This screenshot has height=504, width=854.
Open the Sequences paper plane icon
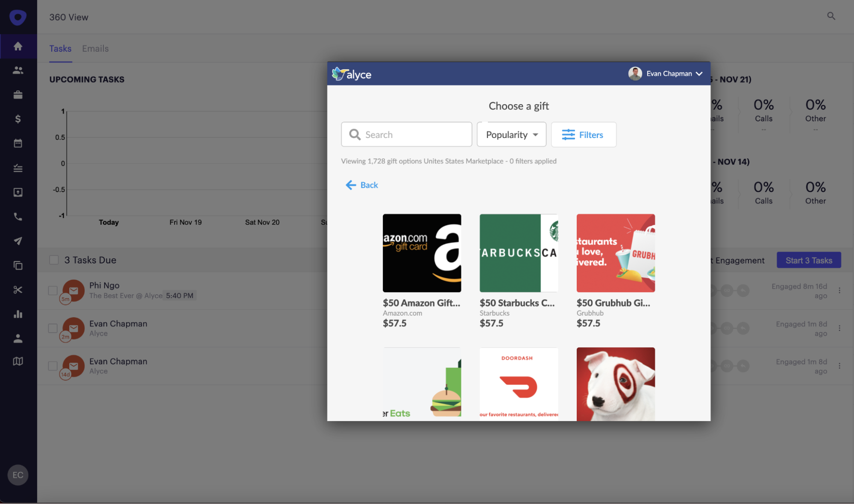click(18, 241)
